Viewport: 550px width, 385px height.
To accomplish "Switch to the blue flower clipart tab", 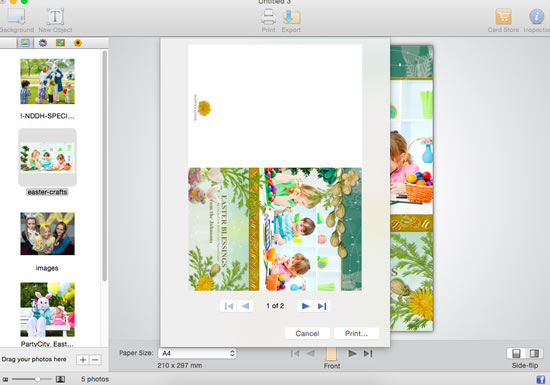I will (x=43, y=43).
